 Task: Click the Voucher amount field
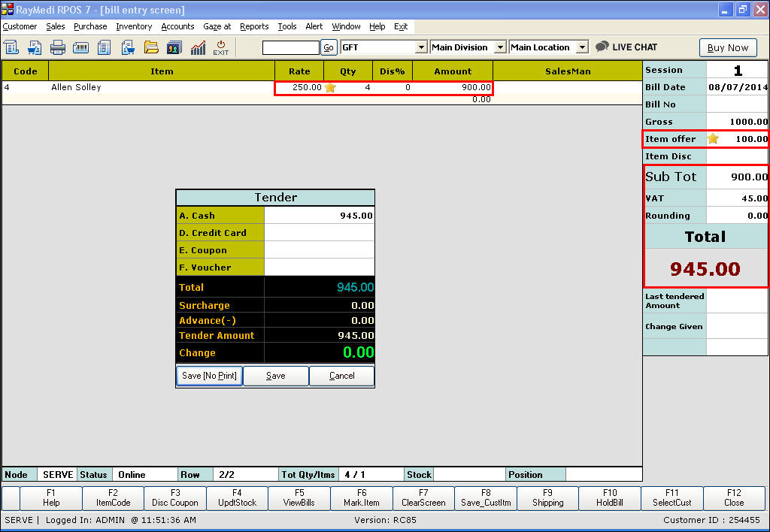tap(319, 267)
